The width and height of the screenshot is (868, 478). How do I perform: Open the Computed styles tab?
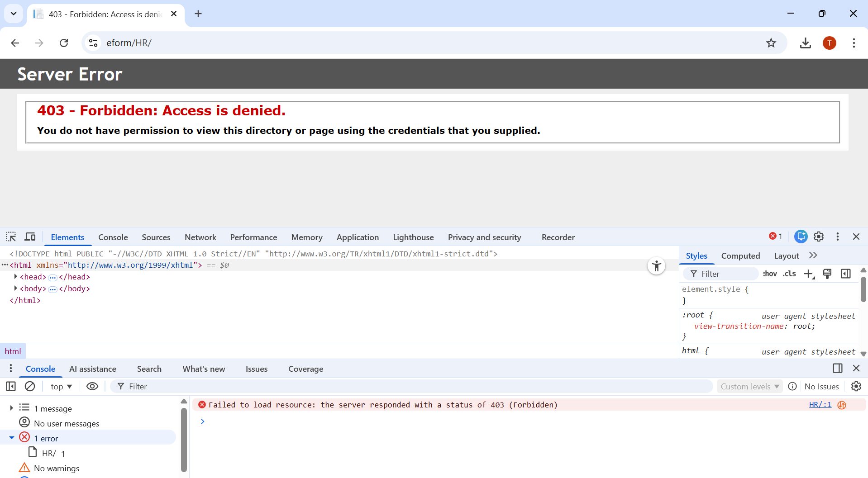[x=740, y=256]
